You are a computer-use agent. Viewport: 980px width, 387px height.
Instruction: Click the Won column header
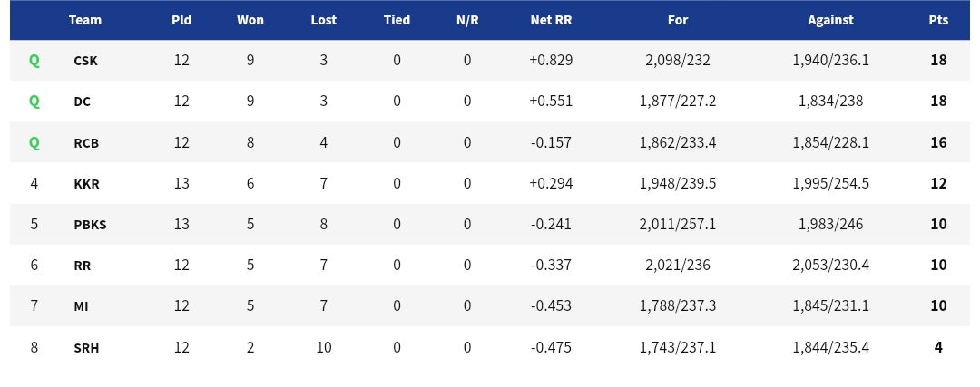[x=250, y=20]
